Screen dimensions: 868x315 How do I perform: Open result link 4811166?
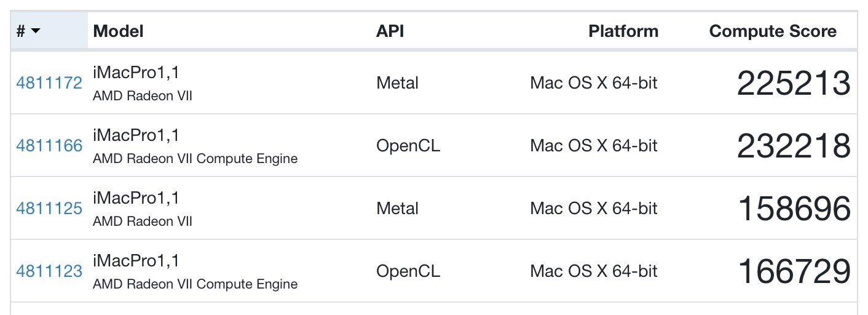[49, 146]
